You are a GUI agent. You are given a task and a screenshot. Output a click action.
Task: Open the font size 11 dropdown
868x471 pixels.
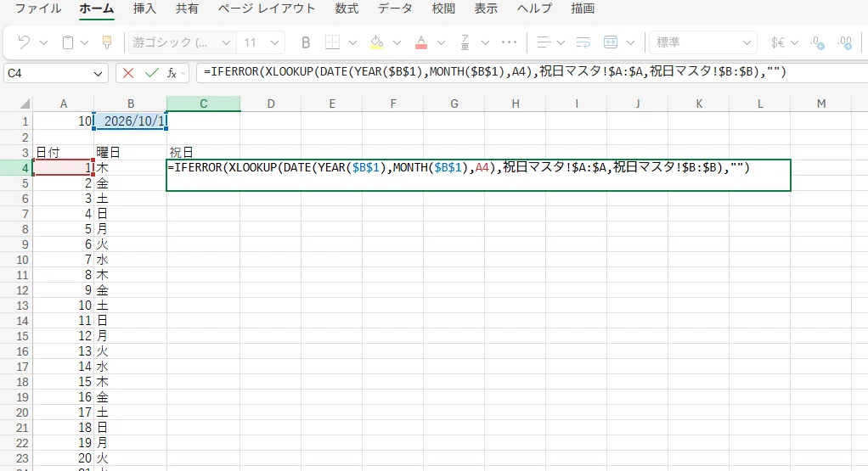pos(274,42)
